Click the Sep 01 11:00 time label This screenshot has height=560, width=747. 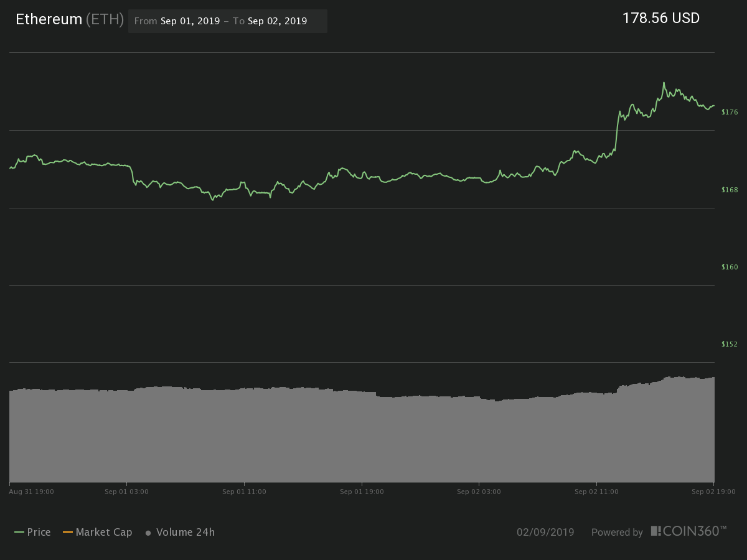click(x=244, y=492)
